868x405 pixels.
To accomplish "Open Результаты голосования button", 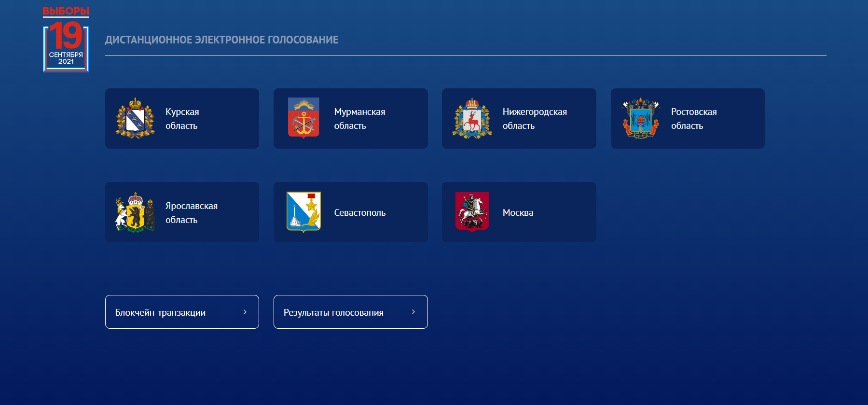I will pos(350,312).
